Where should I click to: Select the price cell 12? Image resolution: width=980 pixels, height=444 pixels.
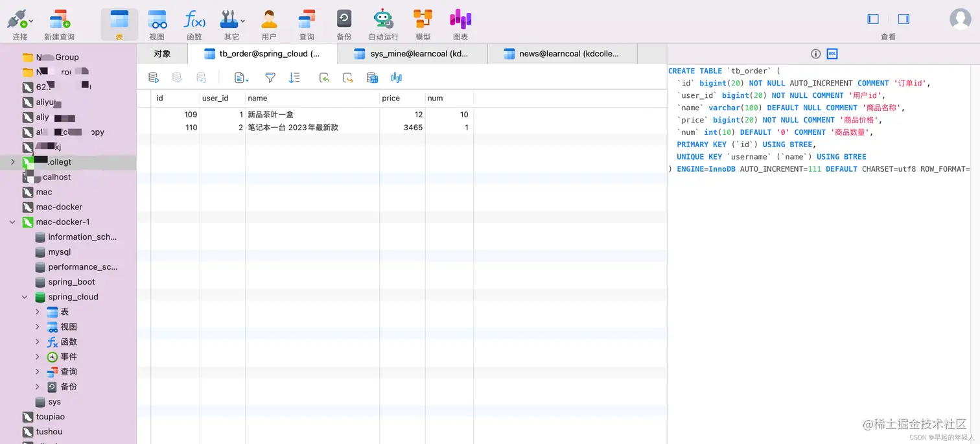(x=402, y=115)
